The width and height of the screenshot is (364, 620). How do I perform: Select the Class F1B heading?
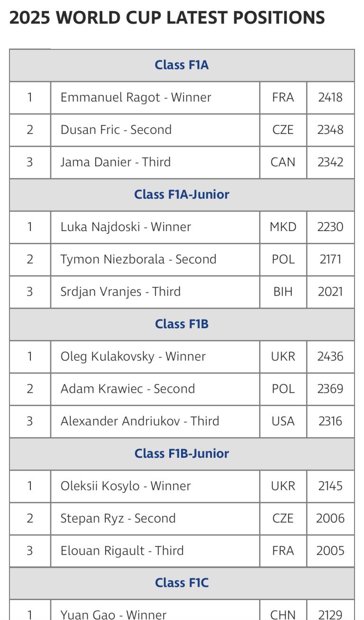pyautogui.click(x=182, y=324)
